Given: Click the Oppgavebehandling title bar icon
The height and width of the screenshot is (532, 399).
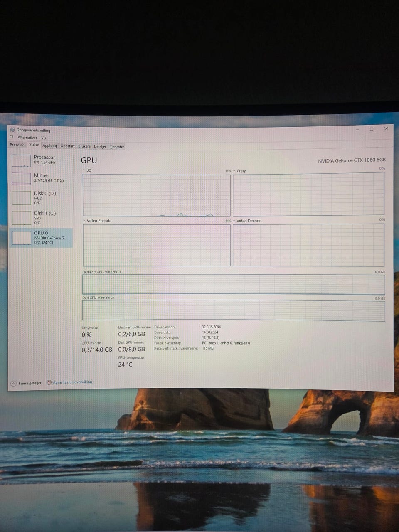Looking at the screenshot, I should coord(12,130).
